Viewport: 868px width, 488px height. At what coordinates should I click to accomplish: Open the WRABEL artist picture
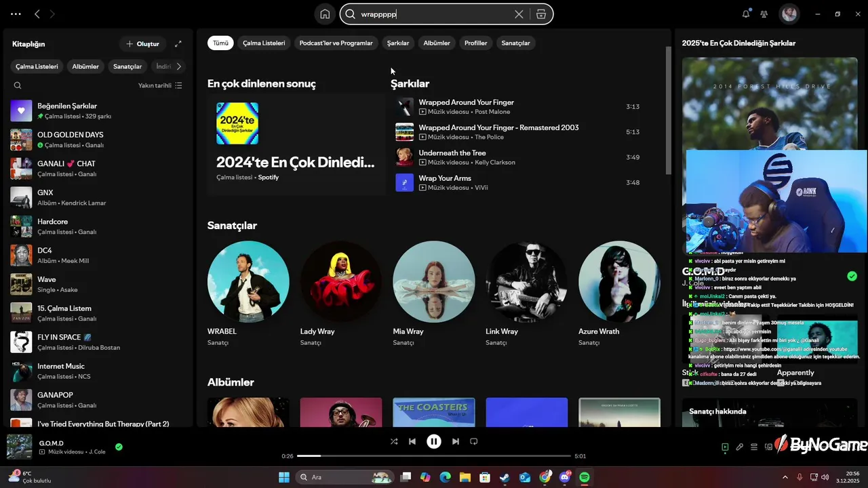(248, 281)
